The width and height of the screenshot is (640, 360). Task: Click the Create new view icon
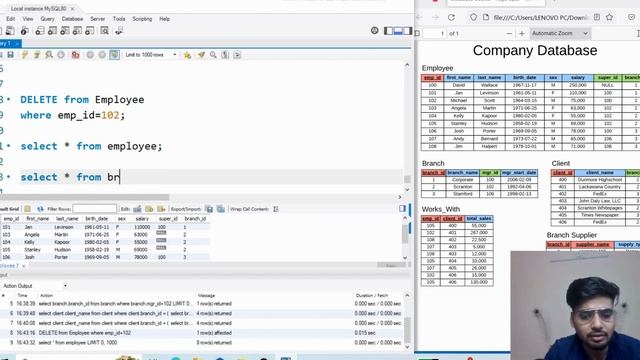point(65,31)
